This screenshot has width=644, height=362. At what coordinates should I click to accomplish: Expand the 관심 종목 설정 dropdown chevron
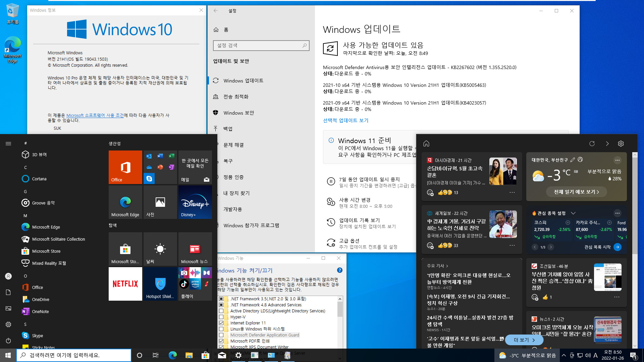[573, 213]
